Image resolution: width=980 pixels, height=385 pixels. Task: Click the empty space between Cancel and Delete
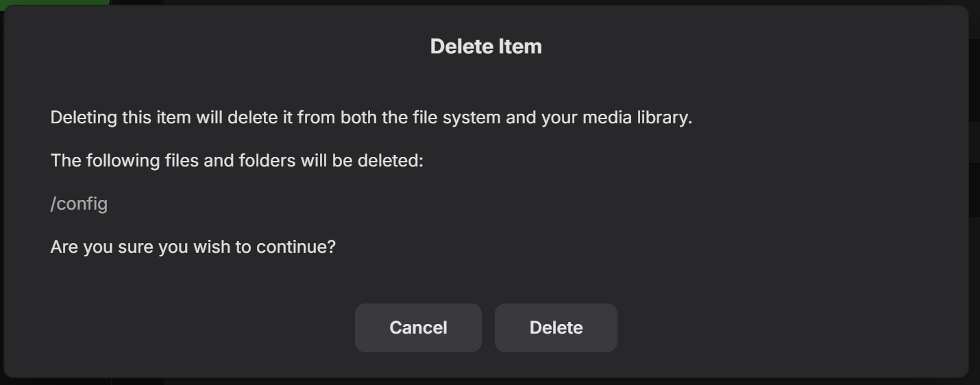[488, 327]
